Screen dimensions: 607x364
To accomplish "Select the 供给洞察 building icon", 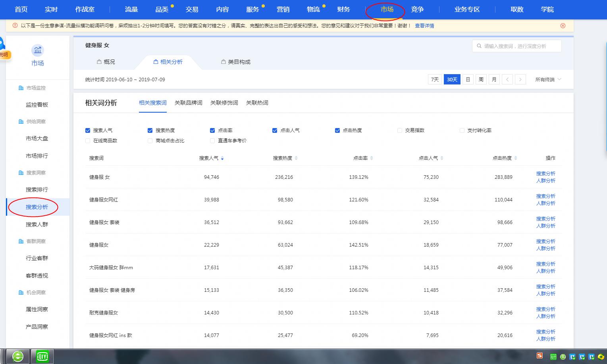I will pyautogui.click(x=21, y=121).
